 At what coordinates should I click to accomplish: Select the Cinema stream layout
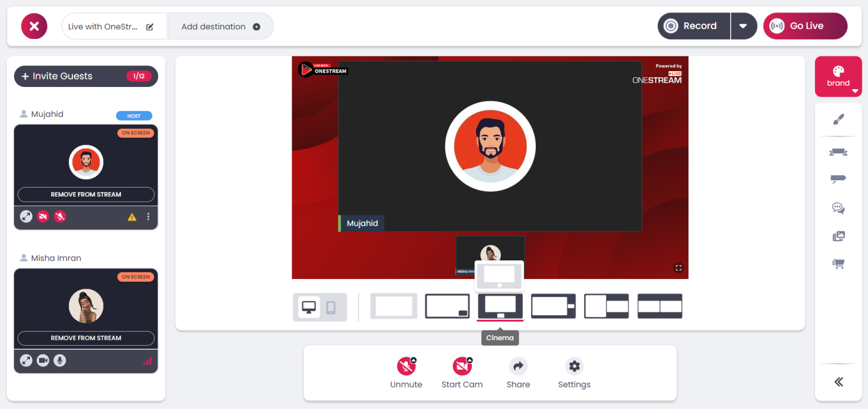point(500,306)
